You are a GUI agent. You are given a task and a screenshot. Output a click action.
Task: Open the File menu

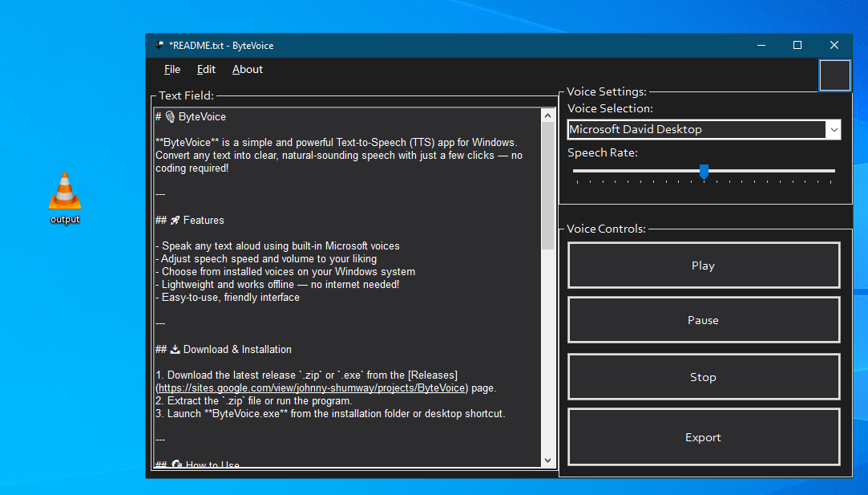[x=172, y=69]
